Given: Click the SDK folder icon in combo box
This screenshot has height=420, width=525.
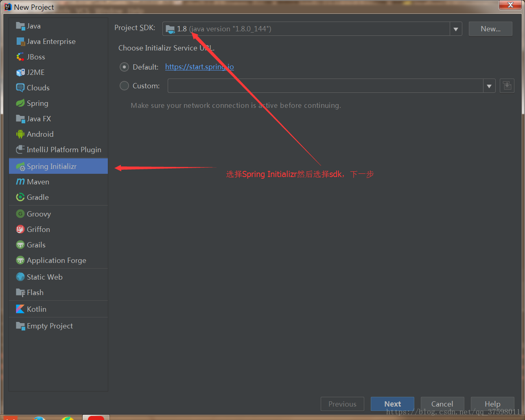Looking at the screenshot, I should (x=170, y=29).
